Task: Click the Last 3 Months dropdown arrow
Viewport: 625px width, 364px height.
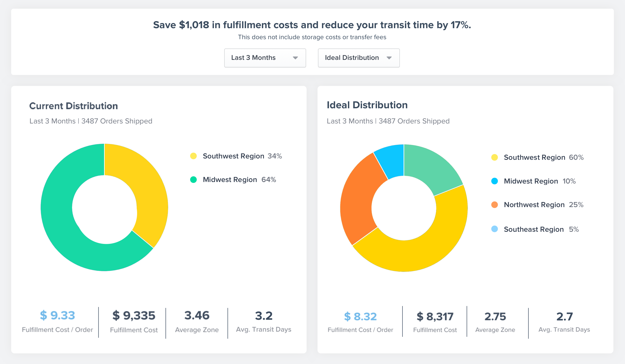Action: point(295,58)
